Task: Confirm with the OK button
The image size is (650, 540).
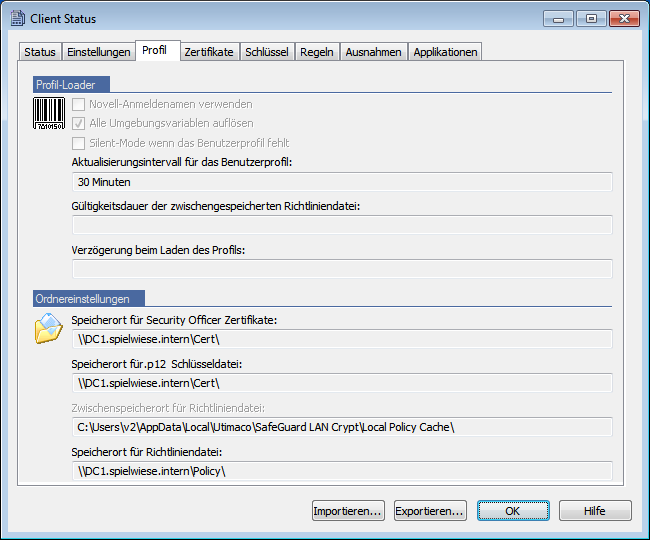Action: click(513, 511)
